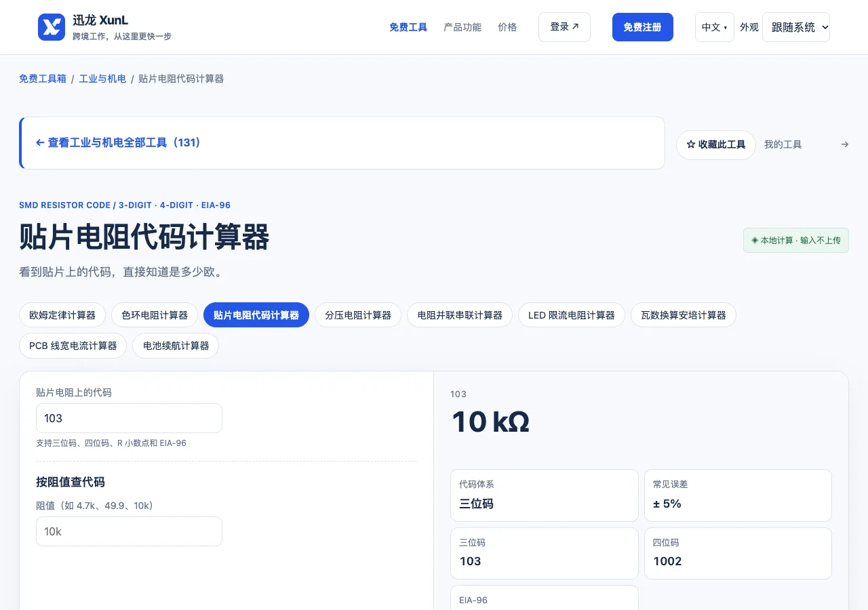The image size is (868, 610).
Task: Switch to 分压电阻计算器 tab
Action: 358,315
